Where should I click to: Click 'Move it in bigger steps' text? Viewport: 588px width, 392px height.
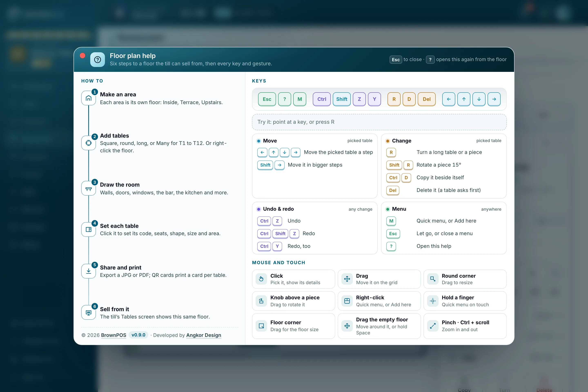pos(315,165)
